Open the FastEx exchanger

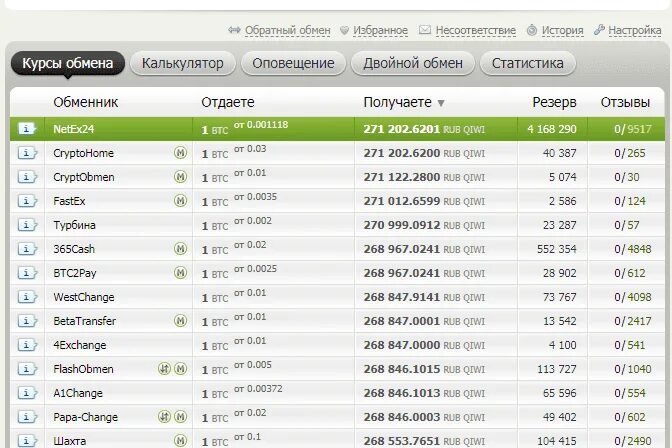(x=69, y=201)
